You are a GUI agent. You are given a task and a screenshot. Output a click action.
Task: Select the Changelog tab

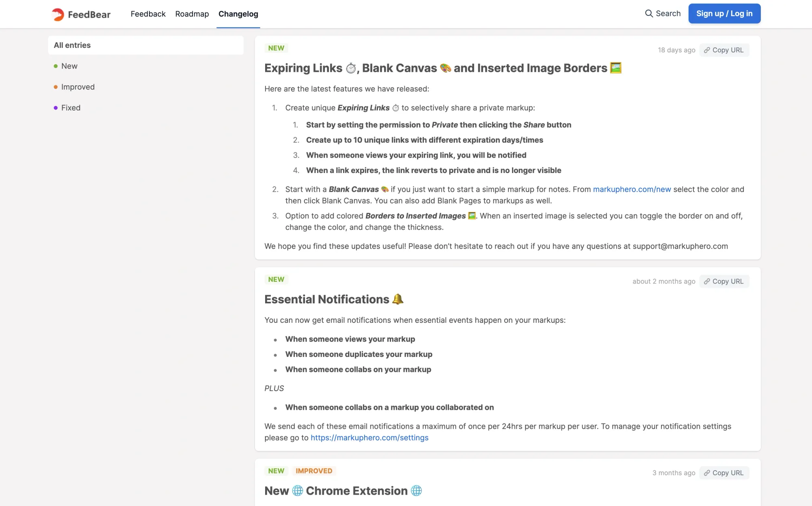238,14
